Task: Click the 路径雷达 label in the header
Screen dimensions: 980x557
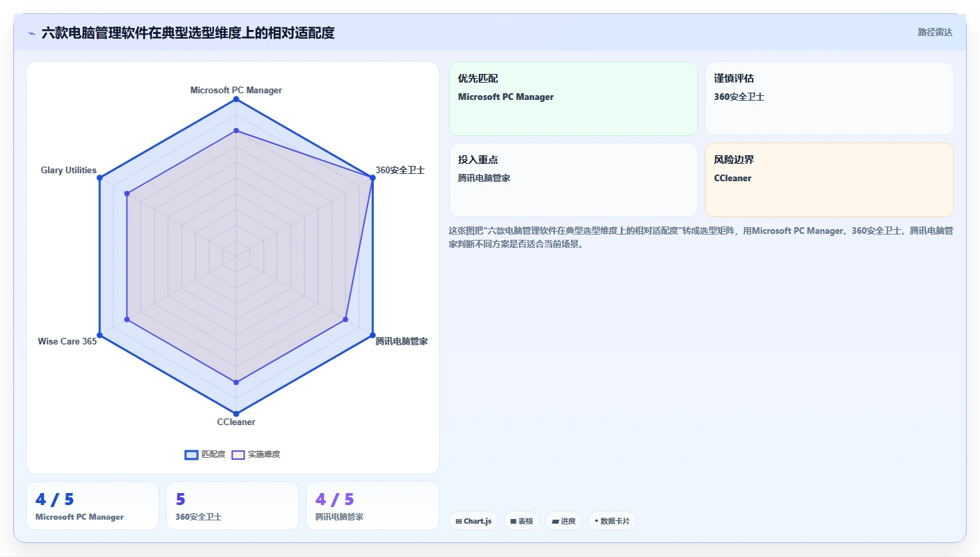Action: [935, 32]
